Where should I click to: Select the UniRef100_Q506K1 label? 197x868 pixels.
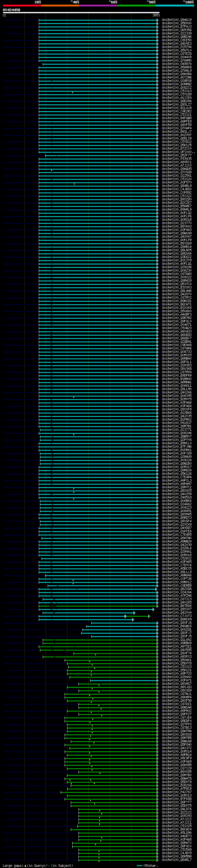coord(176,660)
